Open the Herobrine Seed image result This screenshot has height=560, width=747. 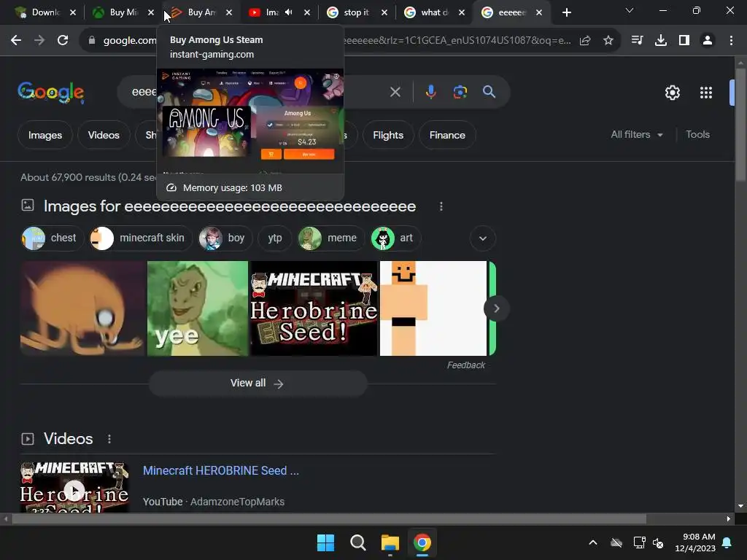pos(314,308)
